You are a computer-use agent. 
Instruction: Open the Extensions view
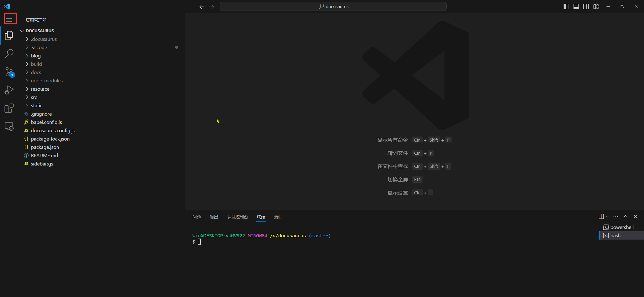click(9, 108)
